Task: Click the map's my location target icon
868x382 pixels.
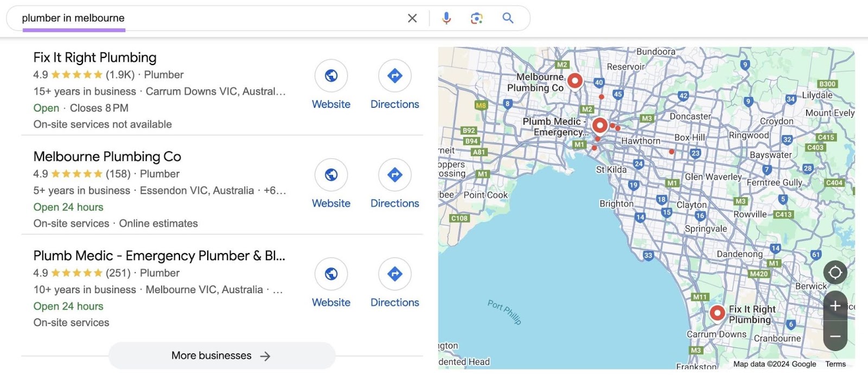Action: (x=835, y=273)
